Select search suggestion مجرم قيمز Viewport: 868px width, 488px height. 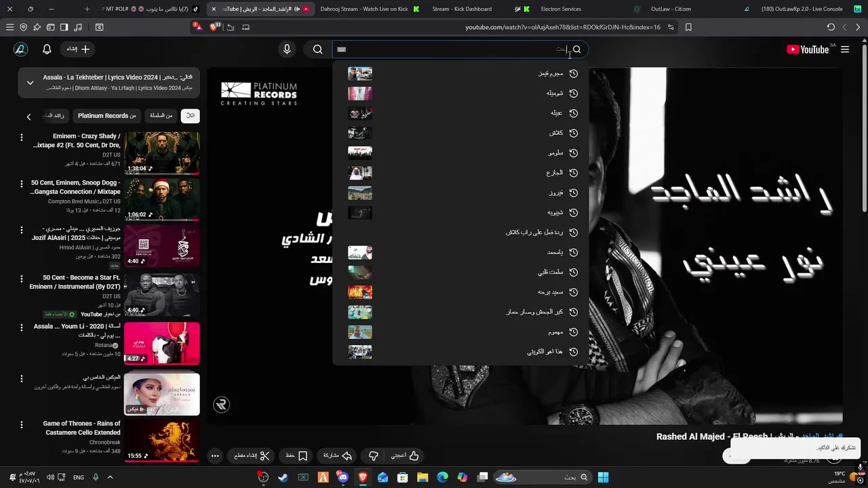tap(461, 73)
